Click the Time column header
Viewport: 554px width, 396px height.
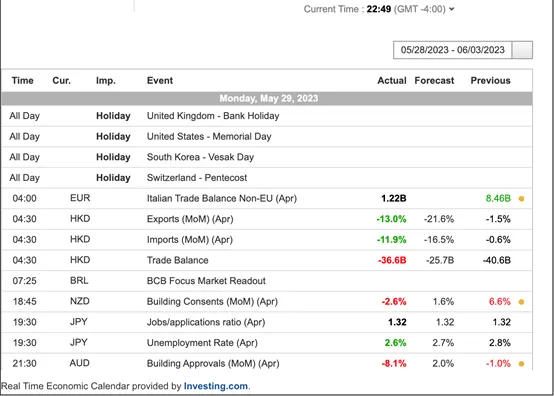tap(23, 81)
